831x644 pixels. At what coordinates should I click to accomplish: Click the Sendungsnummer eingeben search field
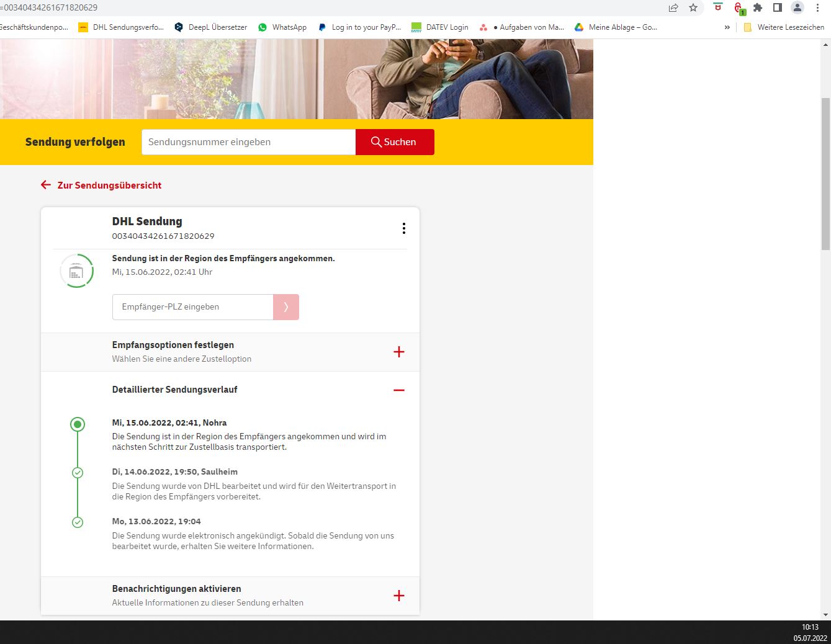click(x=249, y=142)
